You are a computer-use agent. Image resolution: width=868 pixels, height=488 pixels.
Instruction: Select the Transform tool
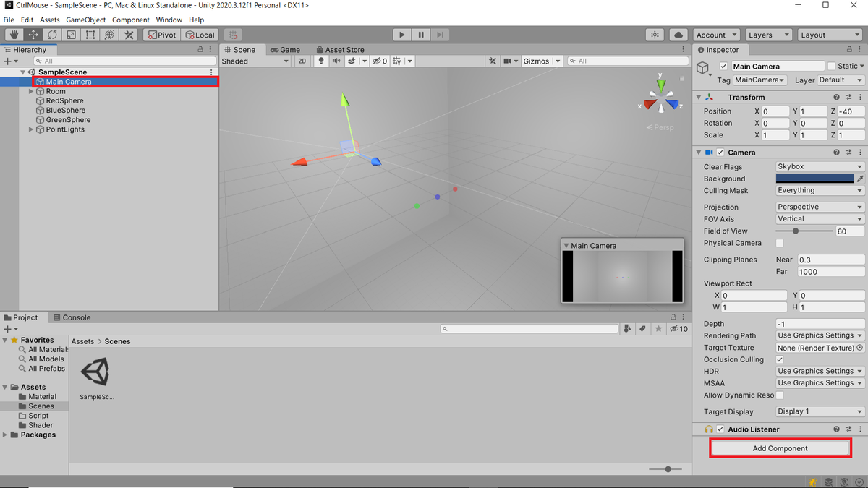point(110,35)
